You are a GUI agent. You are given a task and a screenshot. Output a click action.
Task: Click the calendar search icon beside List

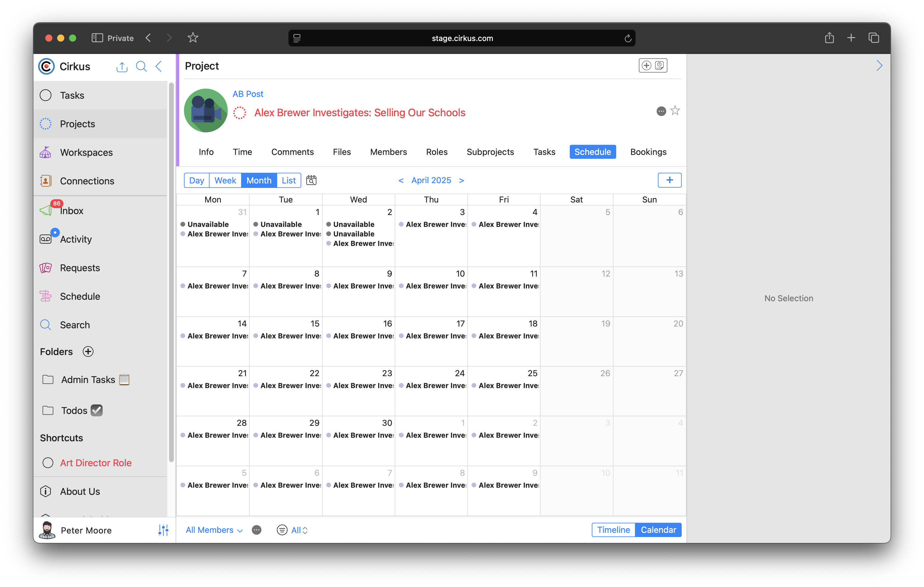[x=311, y=180]
